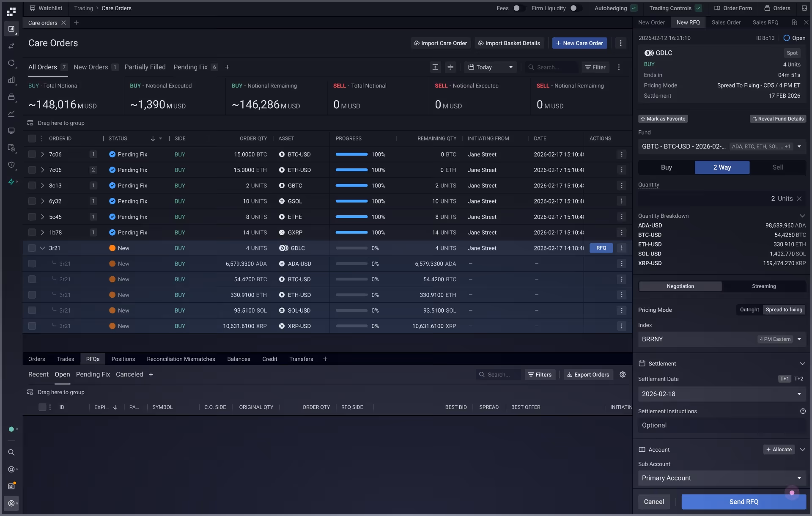Collapse the expanded 3r21 order row
Image resolution: width=812 pixels, height=516 pixels.
point(42,248)
